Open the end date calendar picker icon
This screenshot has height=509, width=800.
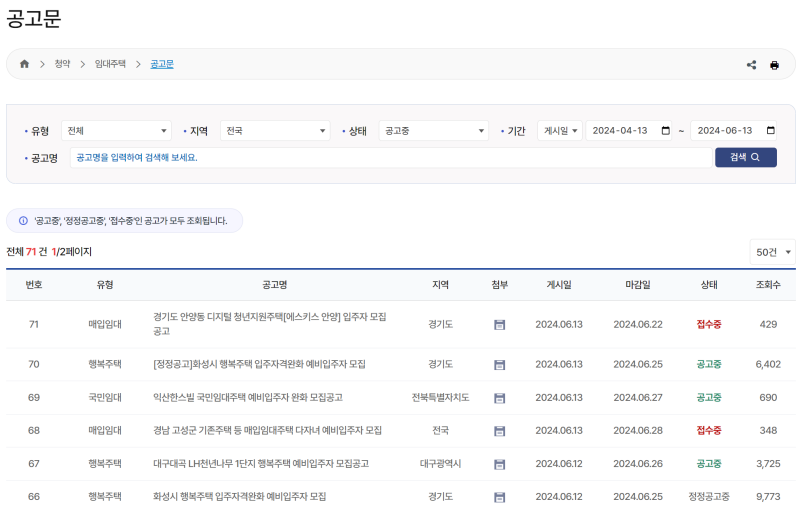point(770,131)
